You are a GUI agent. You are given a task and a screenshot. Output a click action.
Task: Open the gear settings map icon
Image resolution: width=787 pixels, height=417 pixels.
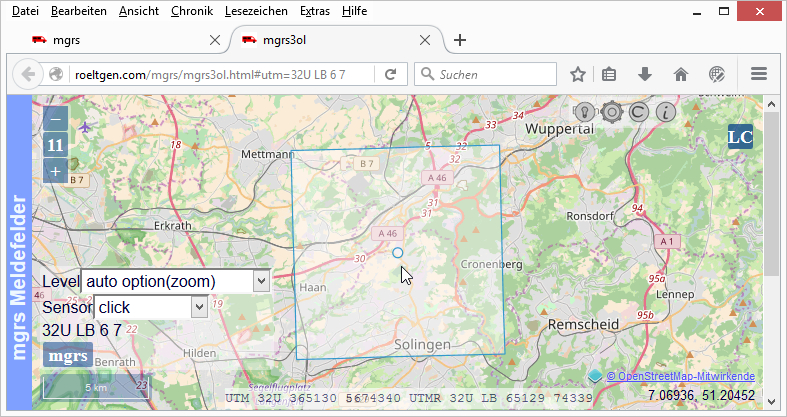[611, 112]
